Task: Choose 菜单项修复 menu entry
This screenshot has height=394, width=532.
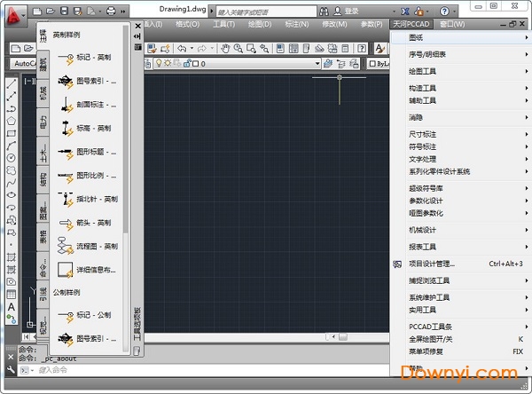Action: pos(460,351)
